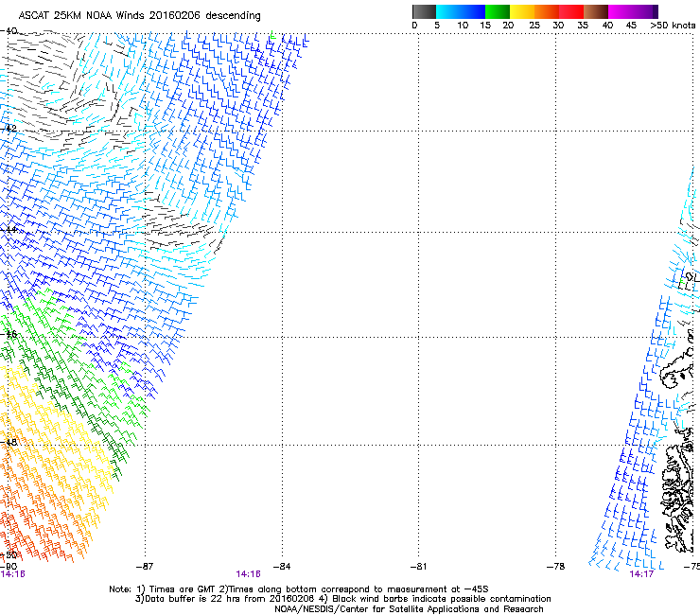
Task: Click the note line '3)Data buffer is 22 hrs'
Action: pos(342,599)
